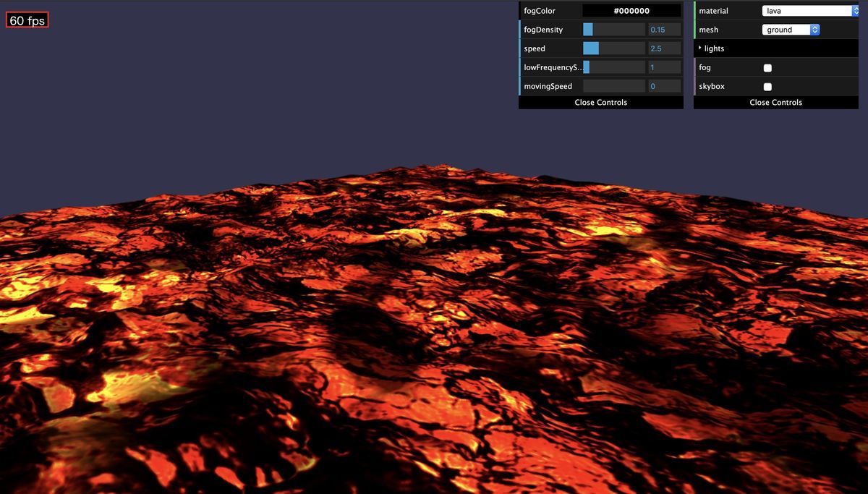This screenshot has width=868, height=494.
Task: Expand the lights folder
Action: coord(776,48)
